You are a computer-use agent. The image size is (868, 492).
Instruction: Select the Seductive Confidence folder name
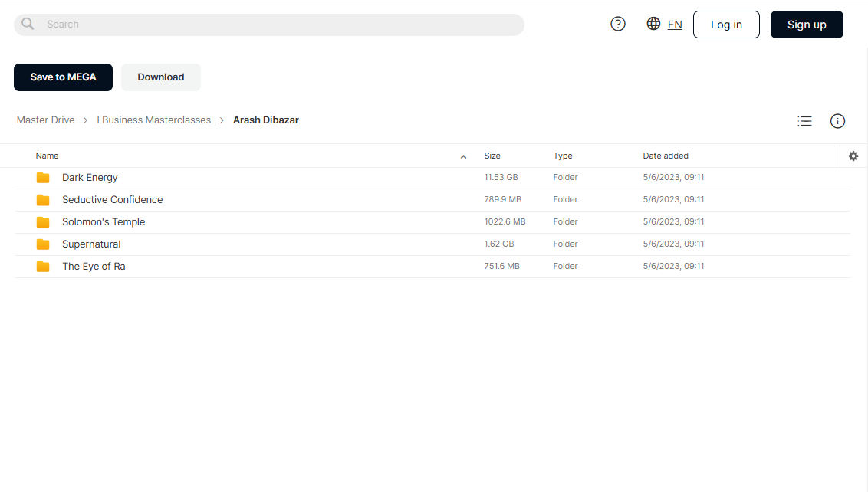coord(113,200)
